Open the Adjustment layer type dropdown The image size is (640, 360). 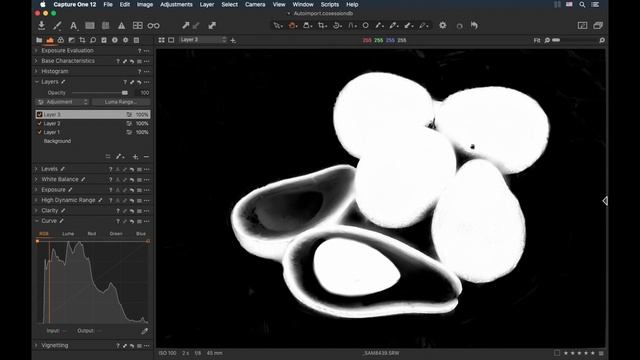coord(62,102)
